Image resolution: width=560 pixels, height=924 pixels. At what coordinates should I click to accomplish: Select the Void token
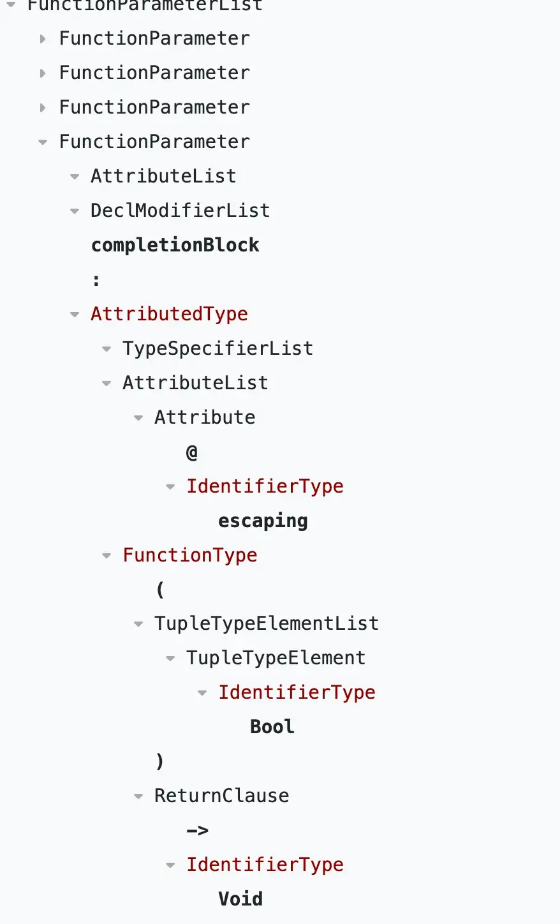tap(240, 899)
